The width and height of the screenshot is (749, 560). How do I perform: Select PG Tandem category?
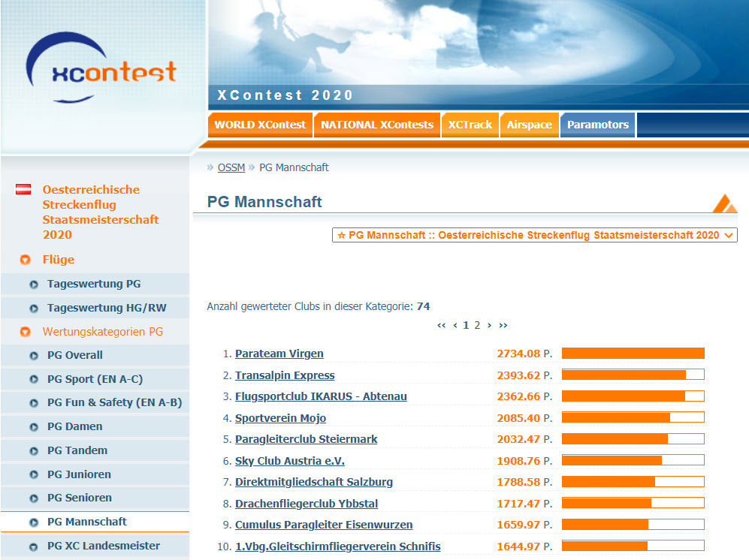click(77, 450)
